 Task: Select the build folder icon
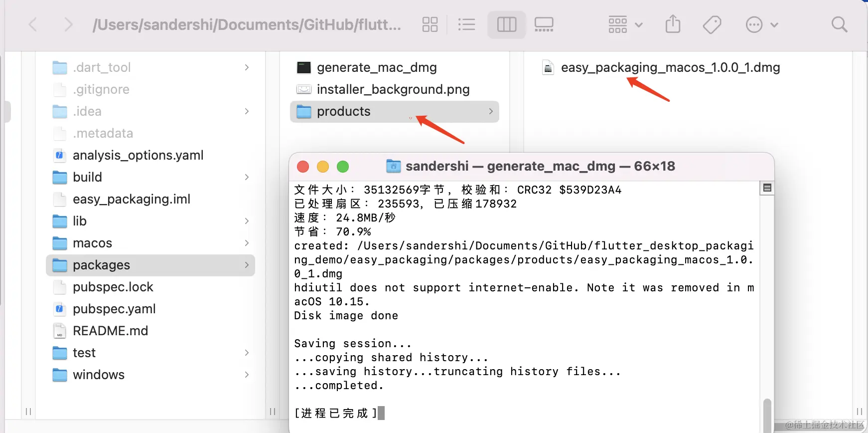click(x=60, y=177)
